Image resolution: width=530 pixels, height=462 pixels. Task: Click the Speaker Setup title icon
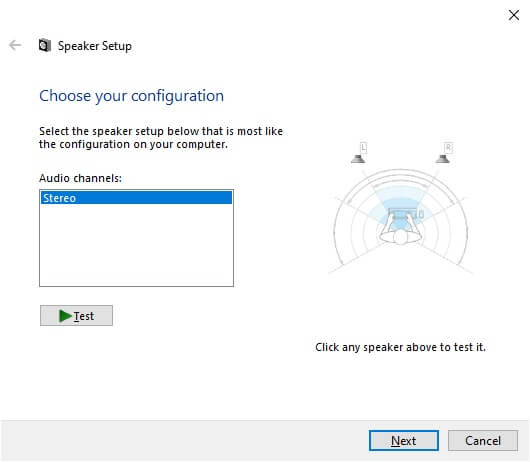pos(45,45)
